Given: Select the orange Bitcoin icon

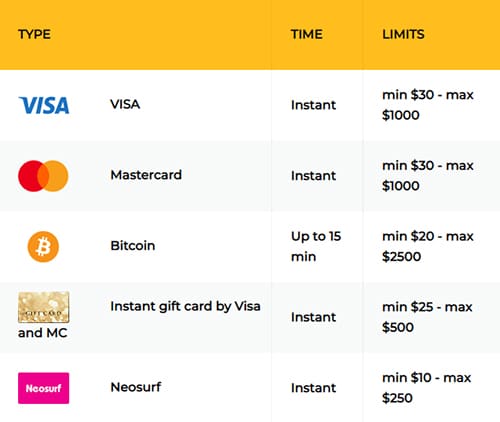Looking at the screenshot, I should (43, 247).
